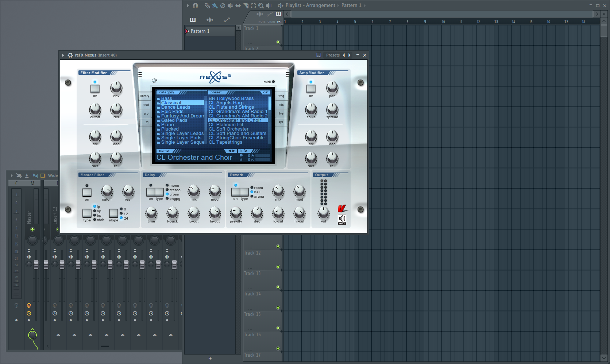Viewport: 610px width, 364px height.
Task: Select the Mute tool in playlist toolbar
Action: [230, 5]
